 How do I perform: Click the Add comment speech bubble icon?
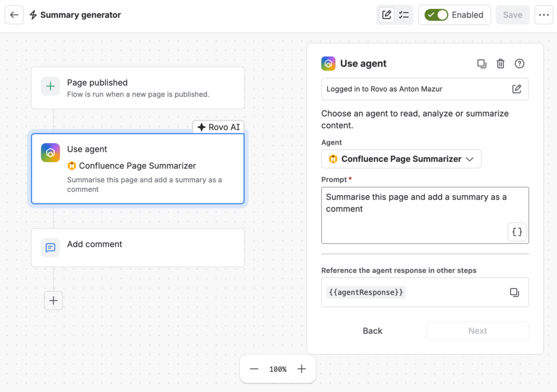point(51,247)
